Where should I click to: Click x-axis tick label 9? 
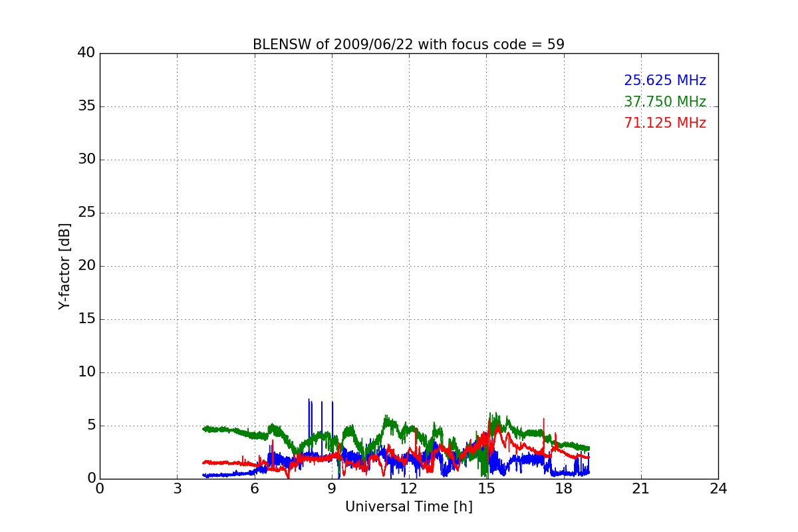click(x=332, y=489)
